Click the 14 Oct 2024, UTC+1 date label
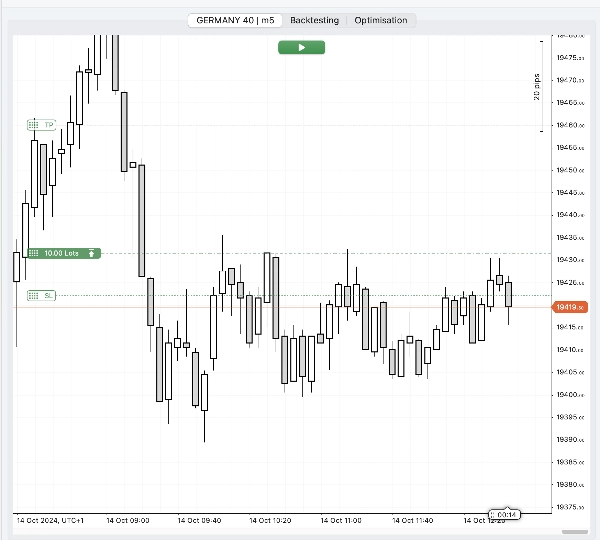The image size is (600, 540). [x=51, y=521]
